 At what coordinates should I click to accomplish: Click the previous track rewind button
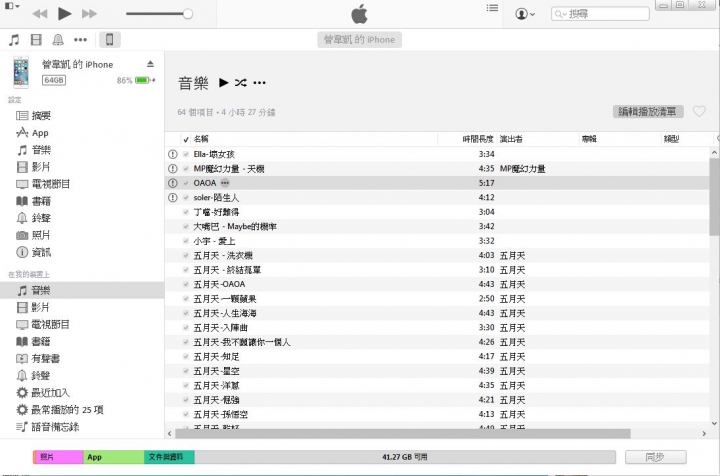coord(40,14)
